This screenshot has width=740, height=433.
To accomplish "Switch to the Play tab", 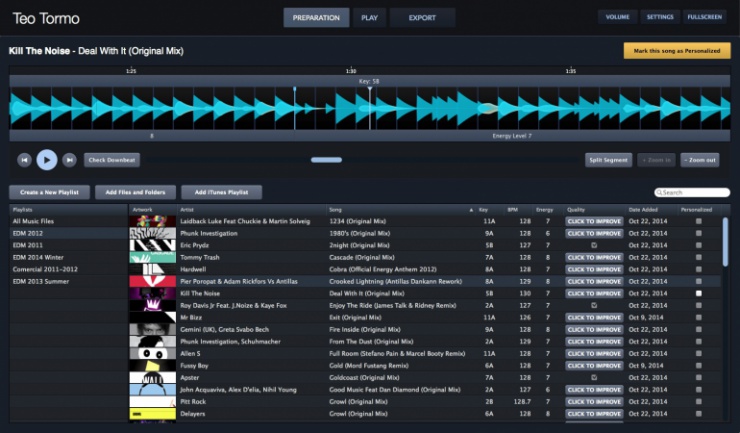I will click(x=369, y=17).
